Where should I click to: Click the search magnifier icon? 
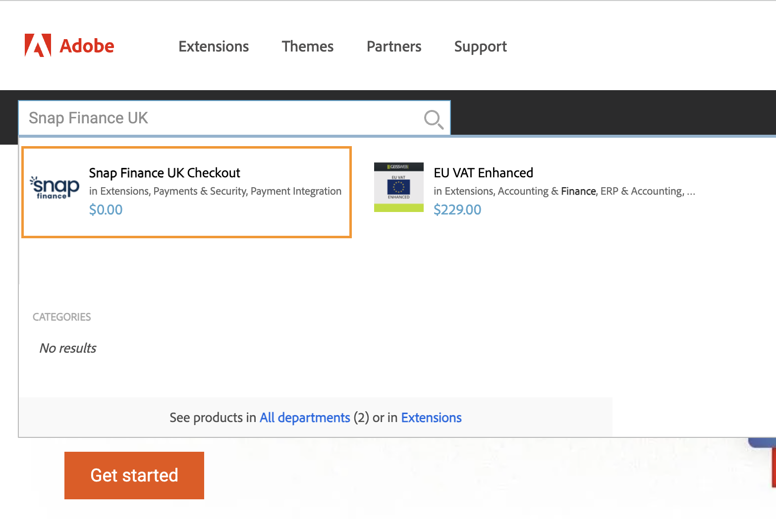click(x=433, y=119)
